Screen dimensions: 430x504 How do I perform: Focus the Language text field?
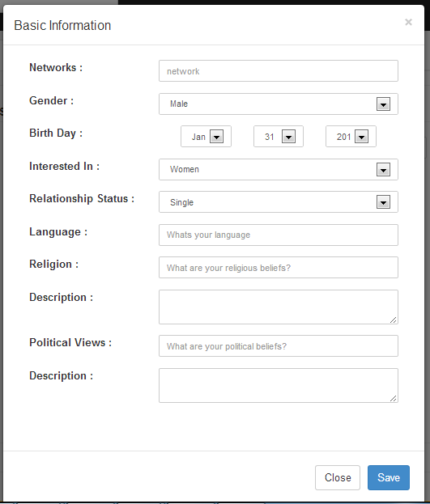(x=279, y=235)
